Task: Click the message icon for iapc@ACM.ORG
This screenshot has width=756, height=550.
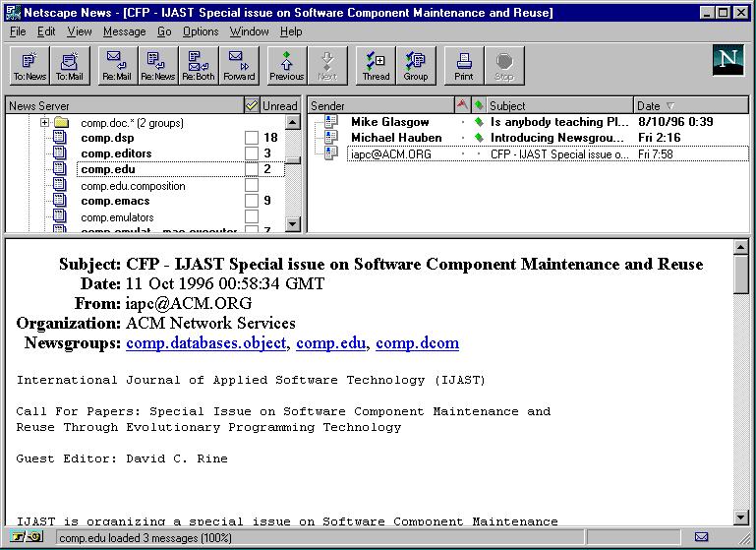Action: pyautogui.click(x=331, y=153)
